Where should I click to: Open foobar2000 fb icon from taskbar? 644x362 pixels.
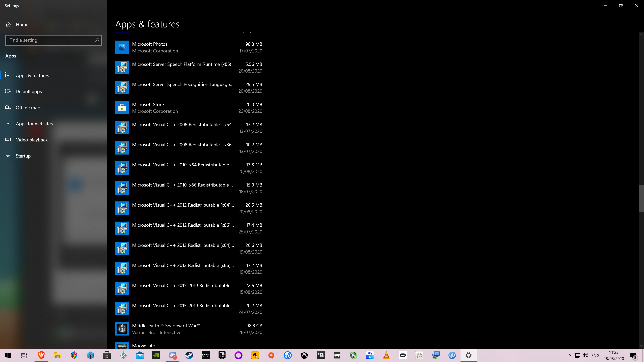(419, 355)
